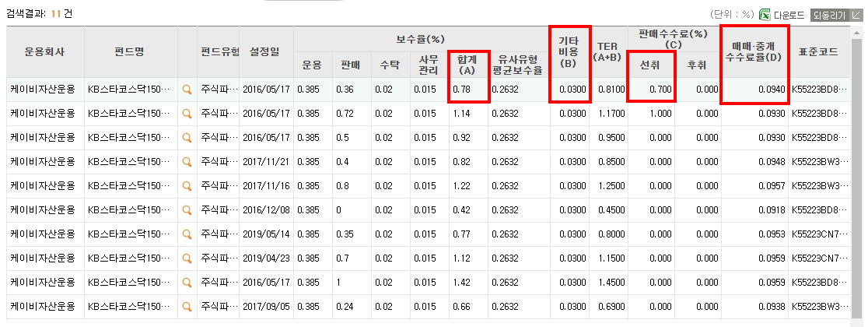Select the 판매 fee value 0.72 cell

(351, 114)
